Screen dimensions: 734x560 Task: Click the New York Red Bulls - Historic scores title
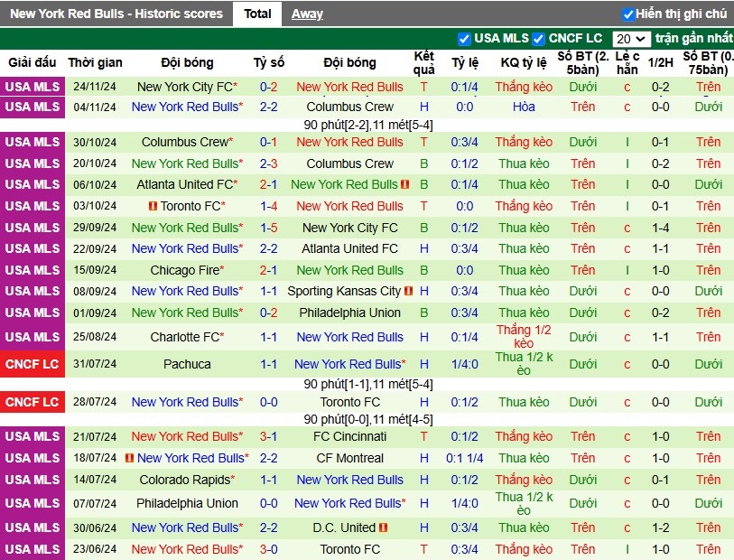116,14
